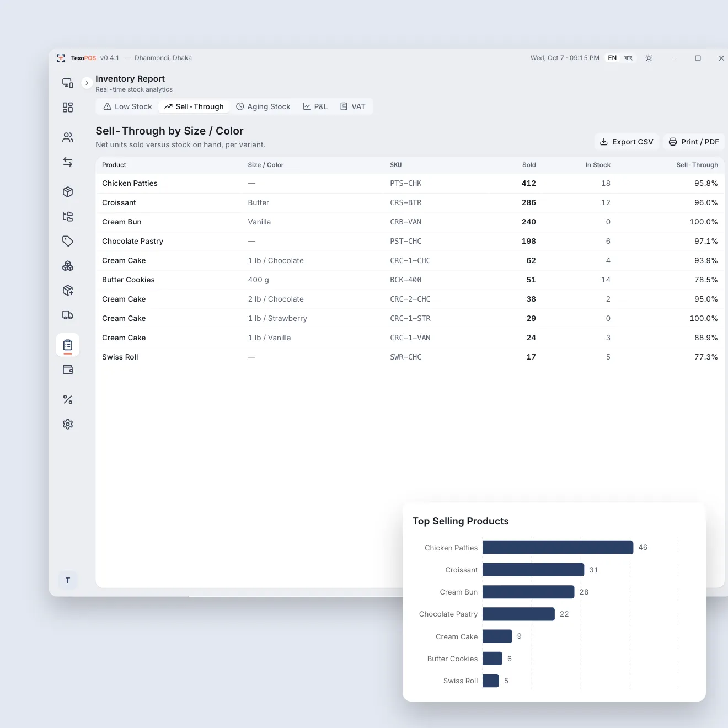The width and height of the screenshot is (728, 728).
Task: Open the products box sidebar icon
Action: tap(68, 192)
